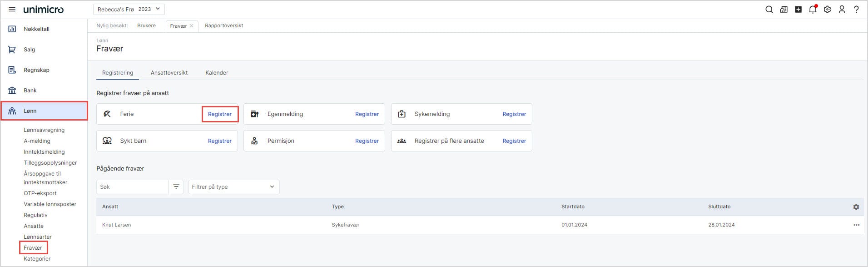Open the Filtrer på type dropdown
868x267 pixels.
(x=233, y=187)
